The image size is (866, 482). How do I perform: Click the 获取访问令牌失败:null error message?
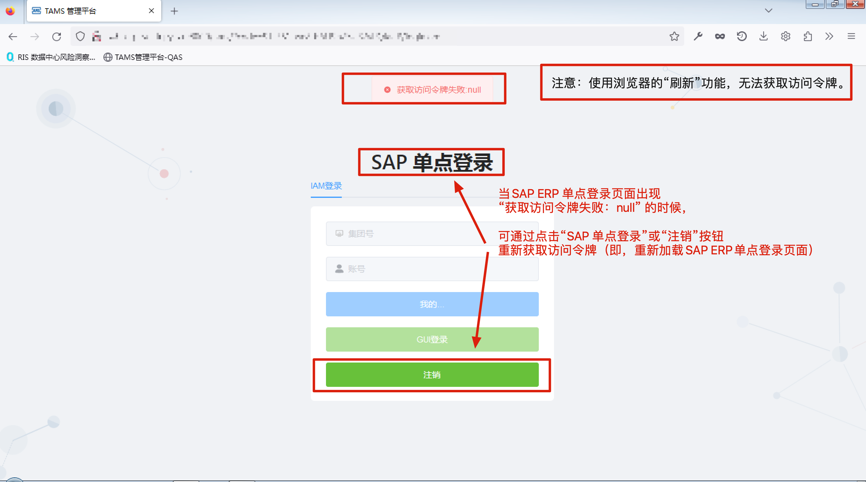click(x=433, y=89)
